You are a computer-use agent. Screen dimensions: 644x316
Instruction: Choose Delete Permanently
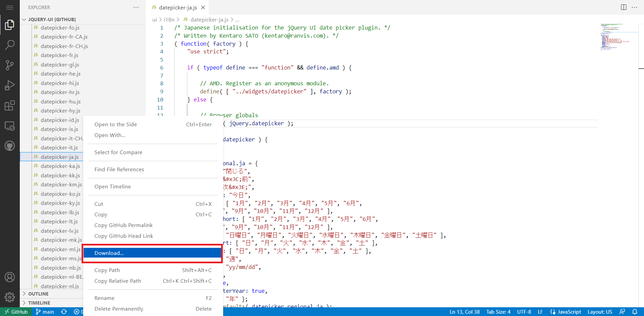point(153,309)
